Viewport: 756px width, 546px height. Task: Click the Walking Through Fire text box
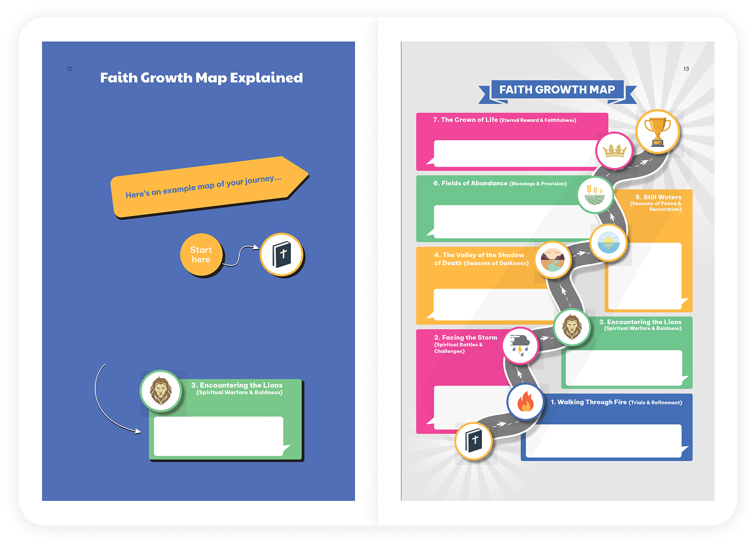(603, 441)
